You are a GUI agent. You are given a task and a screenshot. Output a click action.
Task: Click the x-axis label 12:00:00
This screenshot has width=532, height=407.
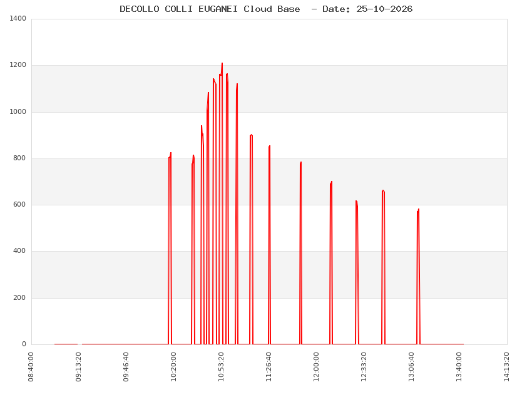(x=316, y=367)
